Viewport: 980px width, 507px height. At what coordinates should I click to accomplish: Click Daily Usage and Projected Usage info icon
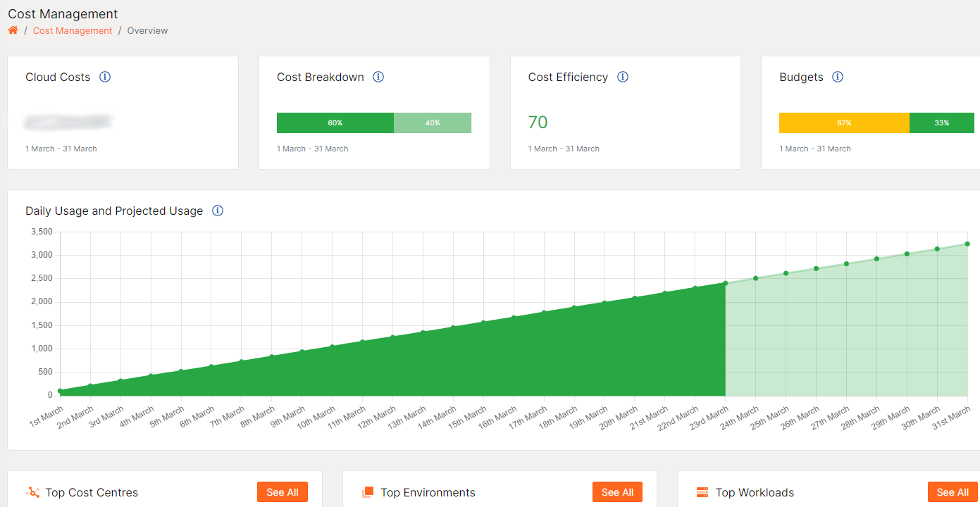(x=218, y=211)
